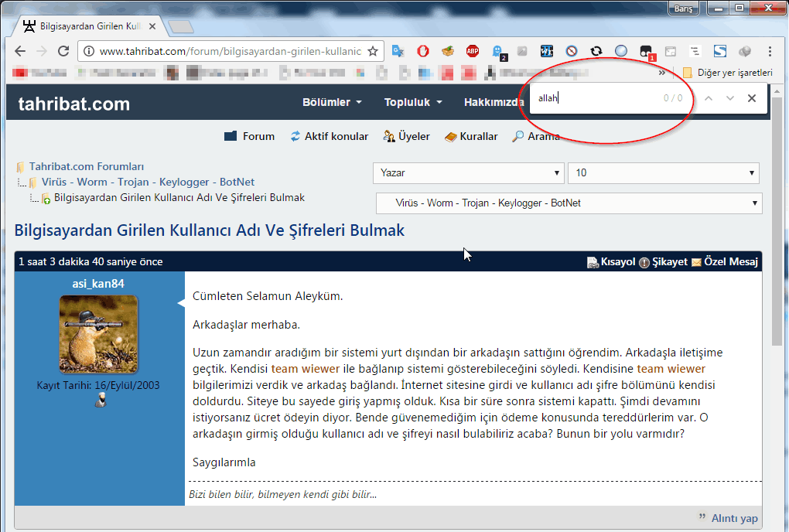Screen dimensions: 789x532
Task: Click the Şikayet link on the post
Action: pos(663,262)
